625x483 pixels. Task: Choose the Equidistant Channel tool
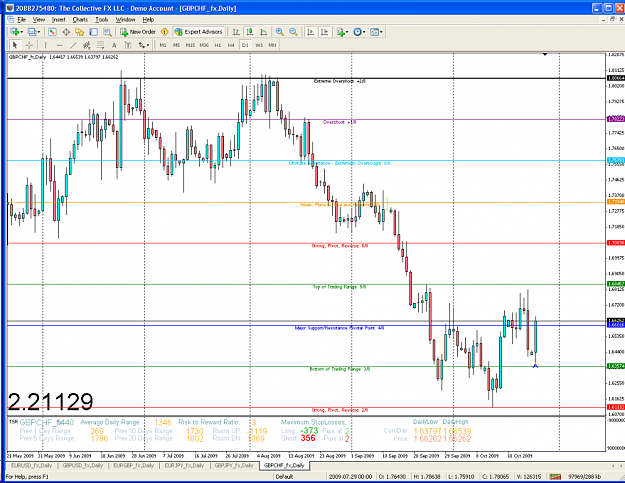[x=86, y=45]
